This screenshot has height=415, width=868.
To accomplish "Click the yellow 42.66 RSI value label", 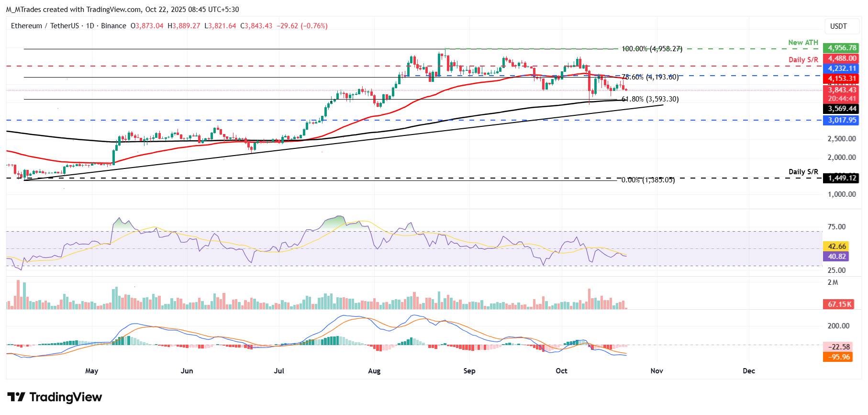I will (836, 247).
